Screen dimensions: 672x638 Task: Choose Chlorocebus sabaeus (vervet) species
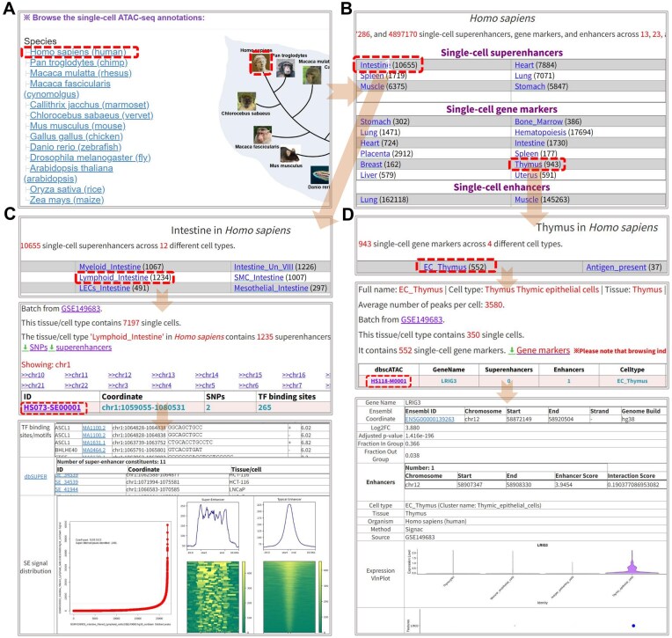[91, 115]
